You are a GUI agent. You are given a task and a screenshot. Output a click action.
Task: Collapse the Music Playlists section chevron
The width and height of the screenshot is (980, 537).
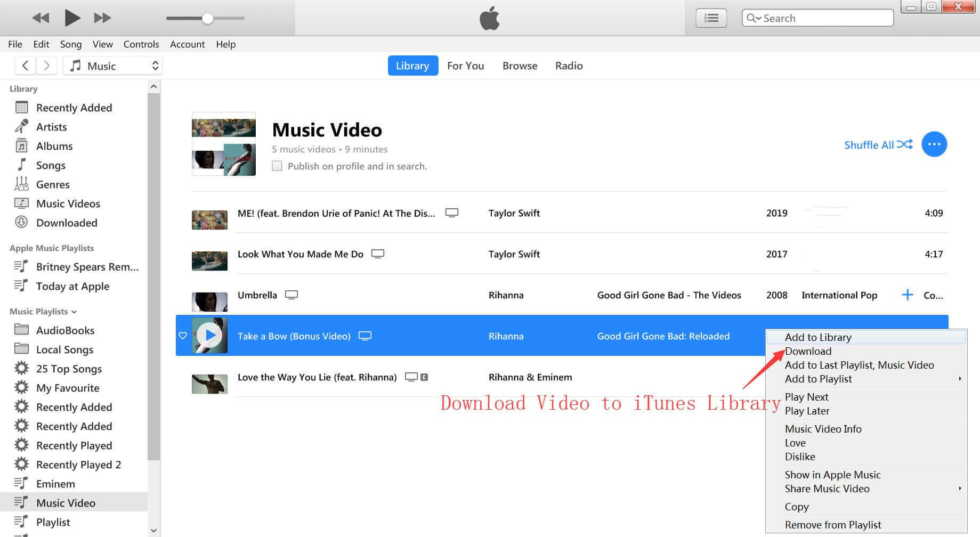click(74, 312)
